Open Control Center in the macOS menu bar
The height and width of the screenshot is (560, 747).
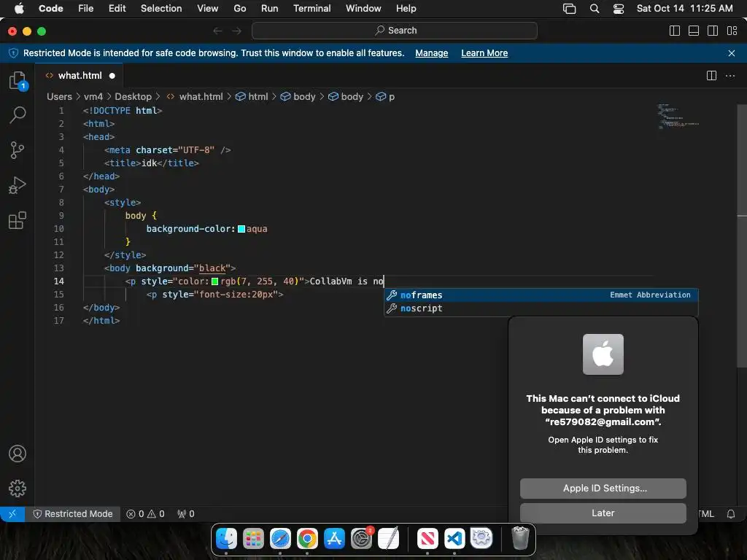[619, 9]
